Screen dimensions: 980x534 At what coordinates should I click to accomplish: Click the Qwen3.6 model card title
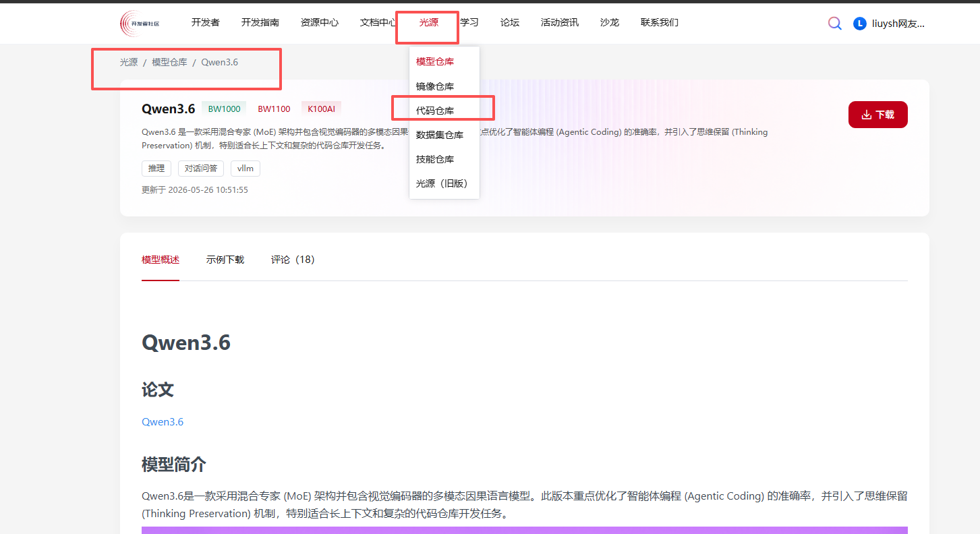(x=169, y=109)
